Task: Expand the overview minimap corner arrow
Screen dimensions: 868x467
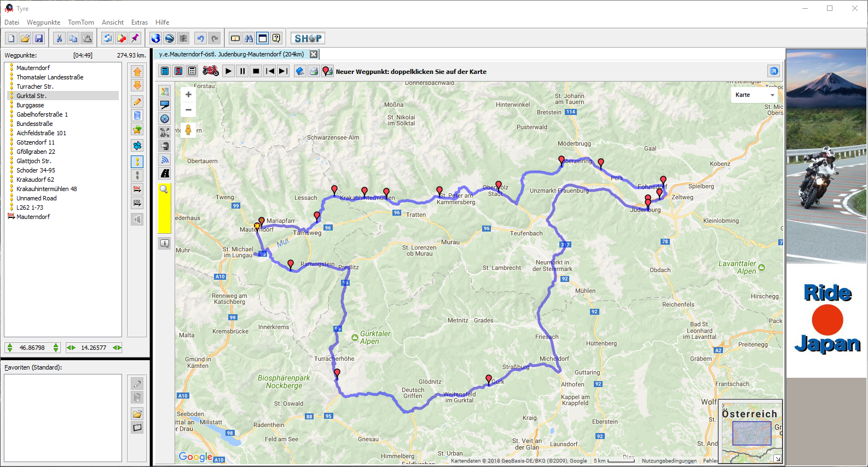Action: click(778, 459)
